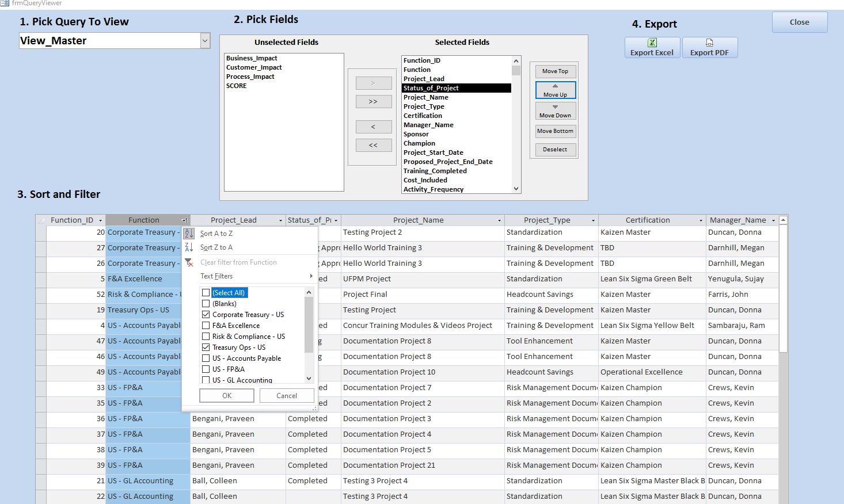
Task: Click the Export PDF icon button
Action: (709, 47)
